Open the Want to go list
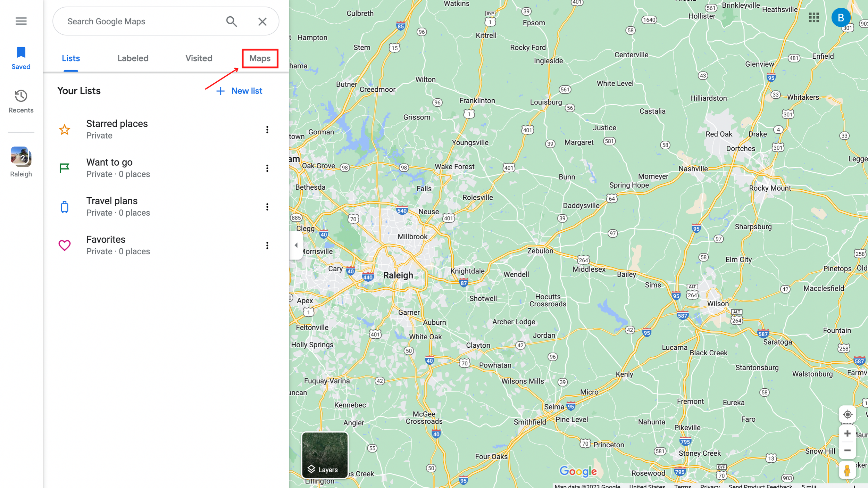 166,168
